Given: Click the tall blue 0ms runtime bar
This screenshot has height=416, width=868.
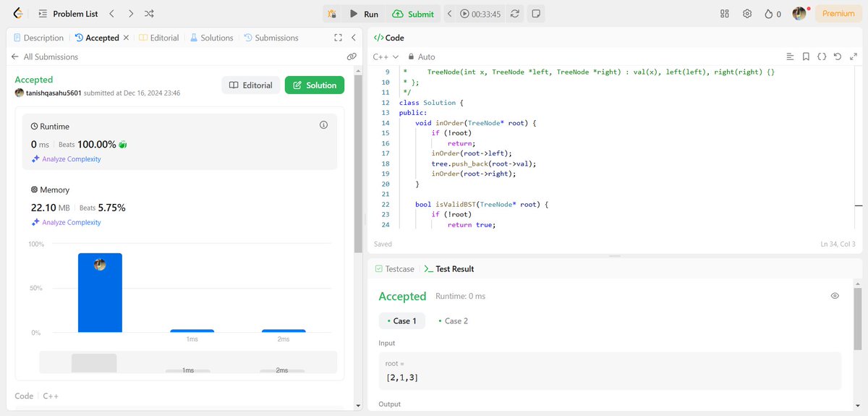Looking at the screenshot, I should click(100, 292).
